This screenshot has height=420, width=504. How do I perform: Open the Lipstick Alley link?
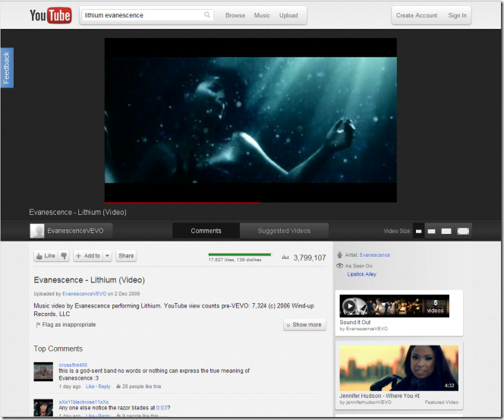[361, 274]
